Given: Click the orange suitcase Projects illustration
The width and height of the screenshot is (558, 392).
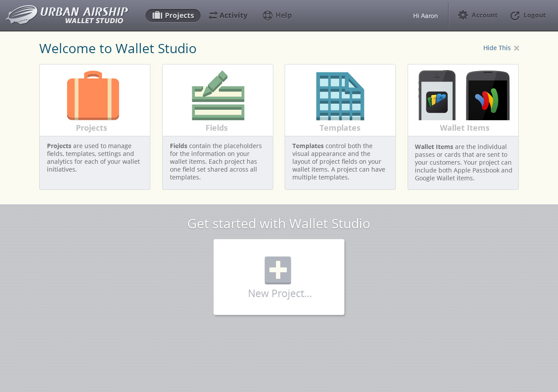Looking at the screenshot, I should [x=93, y=95].
